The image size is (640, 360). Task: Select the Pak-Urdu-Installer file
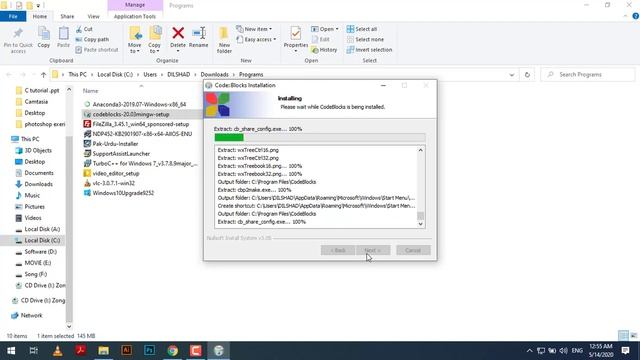115,144
